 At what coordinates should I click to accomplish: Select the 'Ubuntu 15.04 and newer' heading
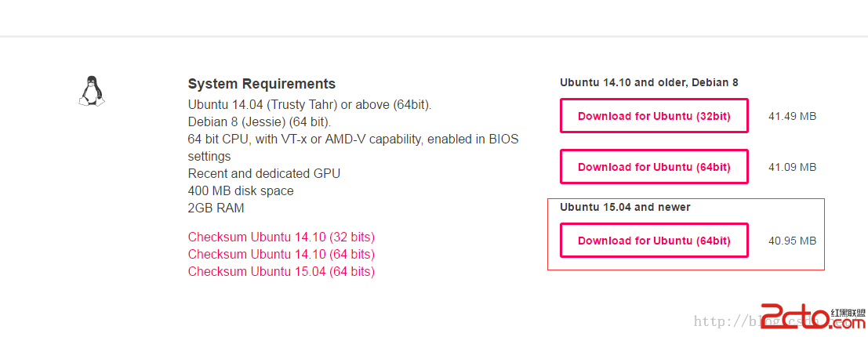pyautogui.click(x=625, y=207)
